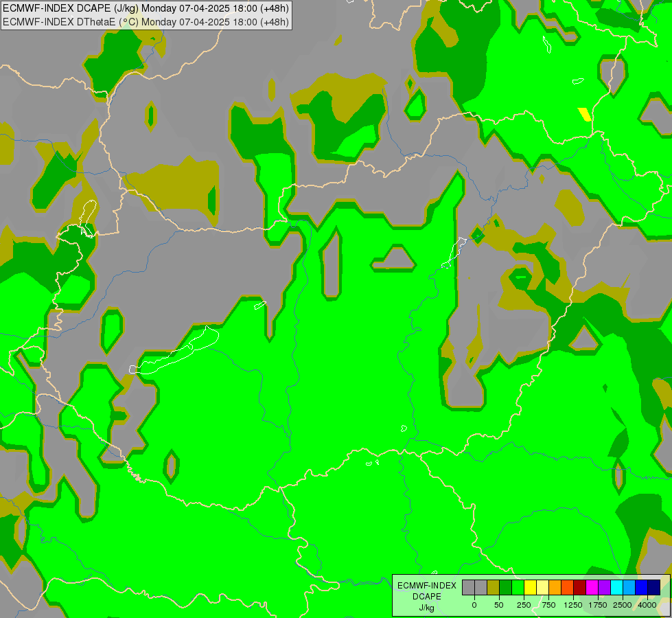The width and height of the screenshot is (672, 618).
Task: Click the navy legend swatch at scale end
Action: pyautogui.click(x=654, y=587)
